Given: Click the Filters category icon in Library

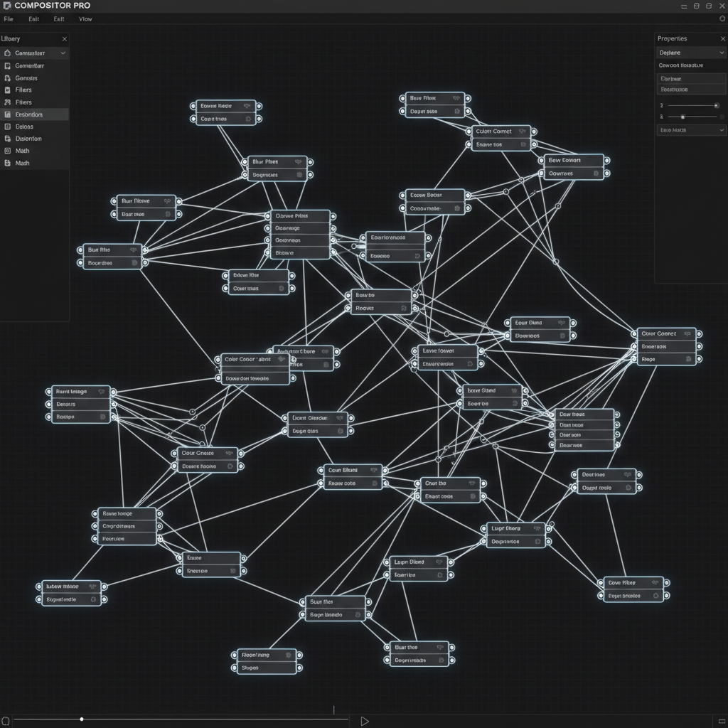Looking at the screenshot, I should (7, 90).
